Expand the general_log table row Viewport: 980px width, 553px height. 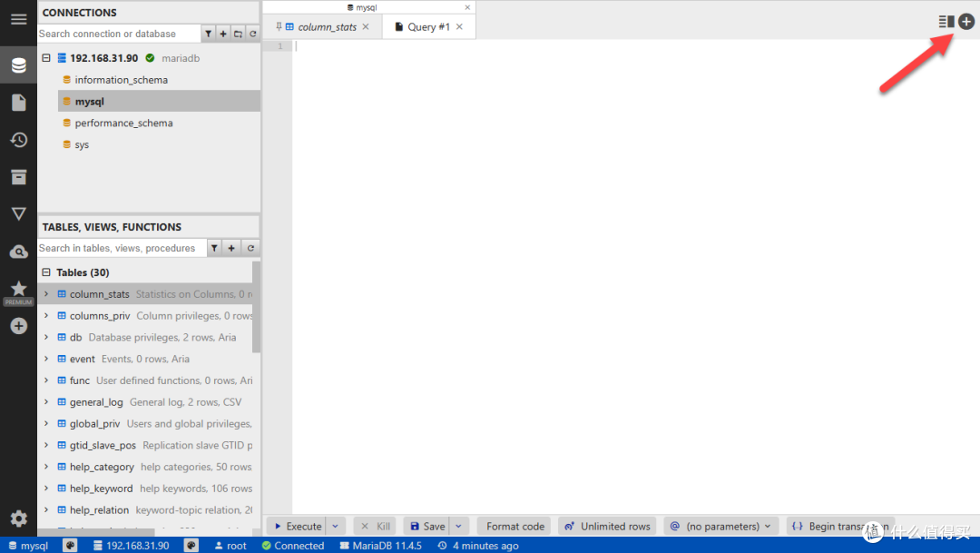coord(46,401)
